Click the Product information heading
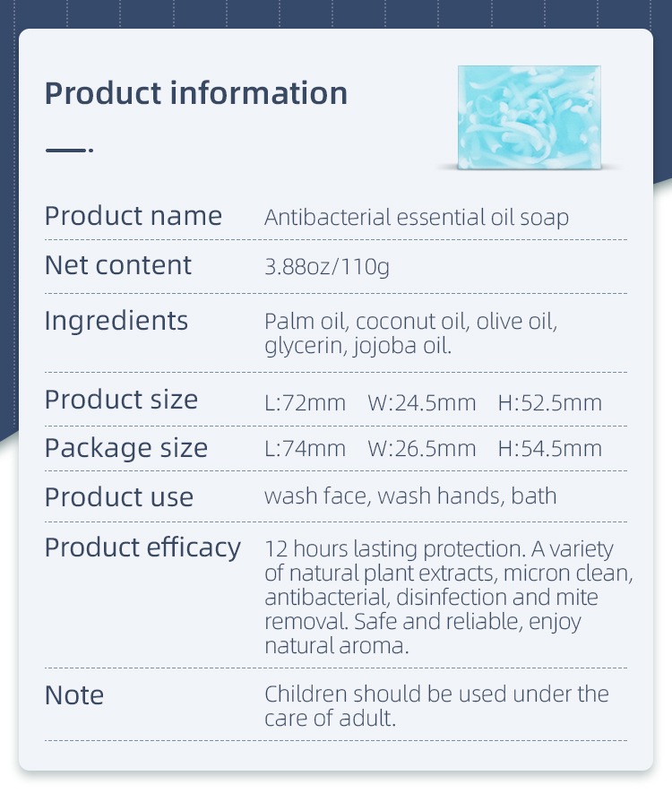 (196, 93)
